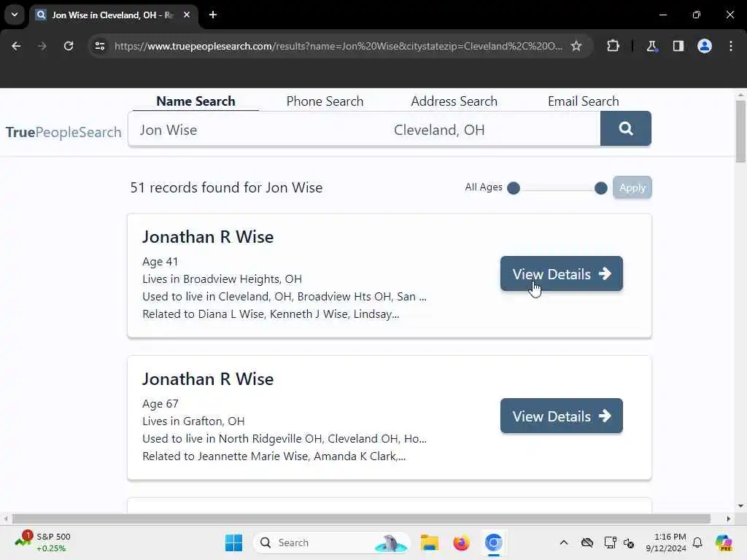Click the browser back arrow
This screenshot has width=747, height=560.
16,46
